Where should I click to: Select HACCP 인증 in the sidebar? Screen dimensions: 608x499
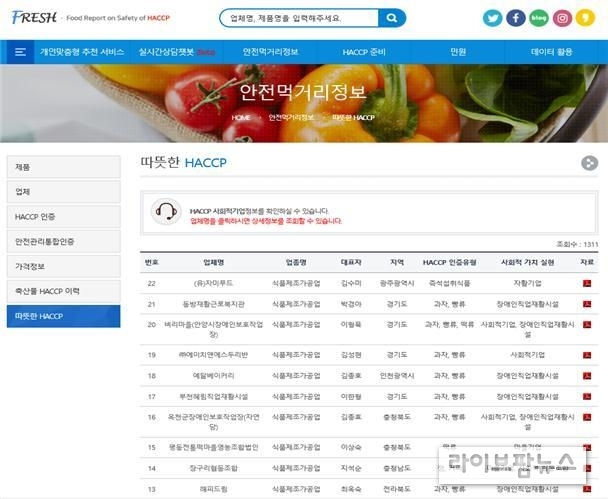coord(64,217)
